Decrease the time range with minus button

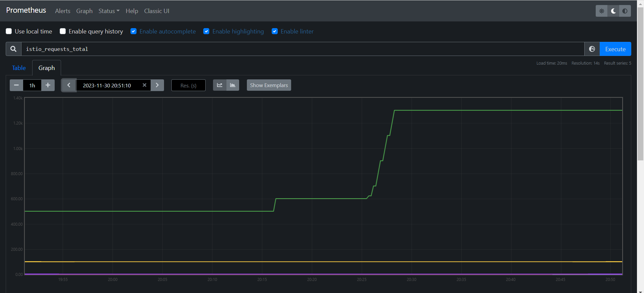click(16, 85)
